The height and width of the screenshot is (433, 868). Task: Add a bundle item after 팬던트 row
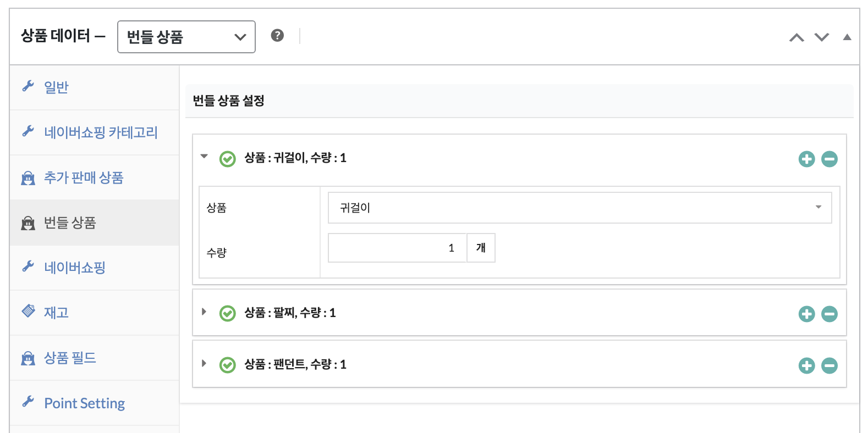tap(806, 365)
